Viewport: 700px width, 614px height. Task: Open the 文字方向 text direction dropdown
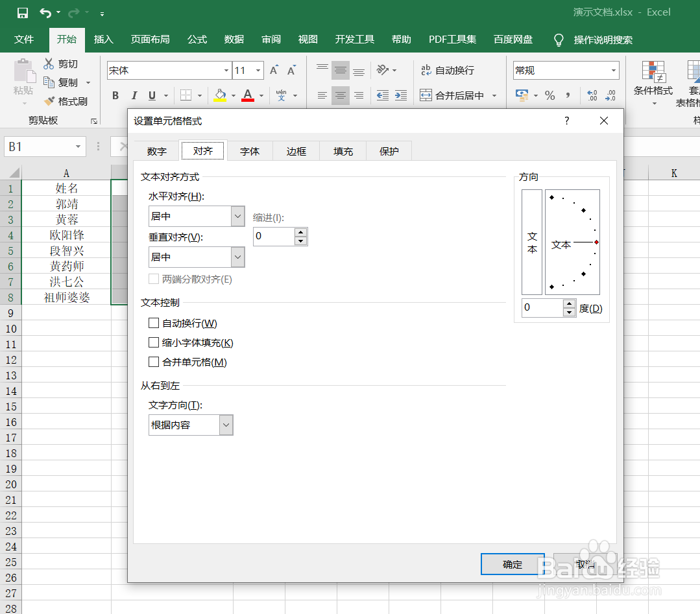(226, 425)
